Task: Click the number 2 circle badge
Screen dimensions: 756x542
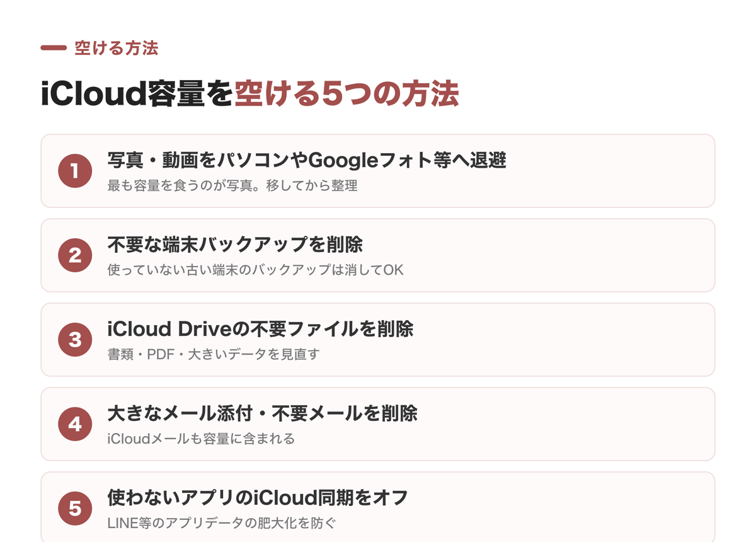Action: tap(75, 255)
